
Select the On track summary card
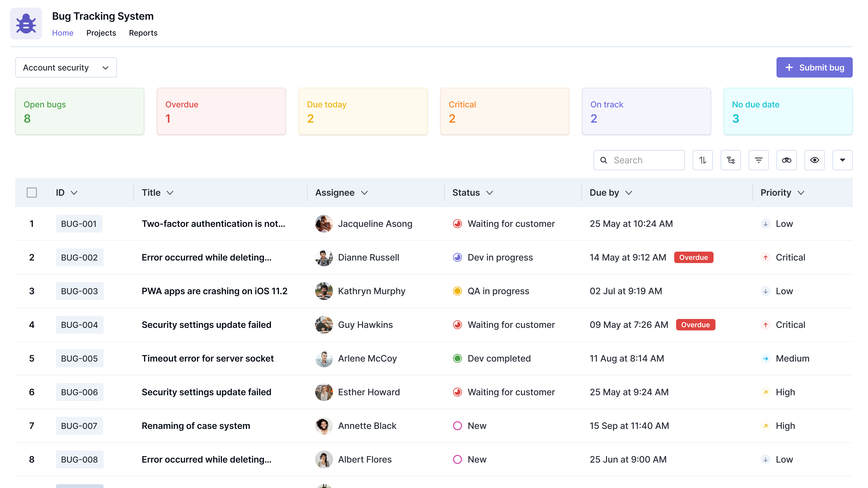click(x=647, y=111)
